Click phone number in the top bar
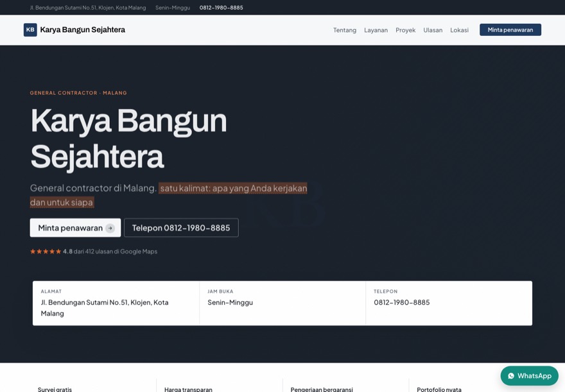 click(x=222, y=8)
